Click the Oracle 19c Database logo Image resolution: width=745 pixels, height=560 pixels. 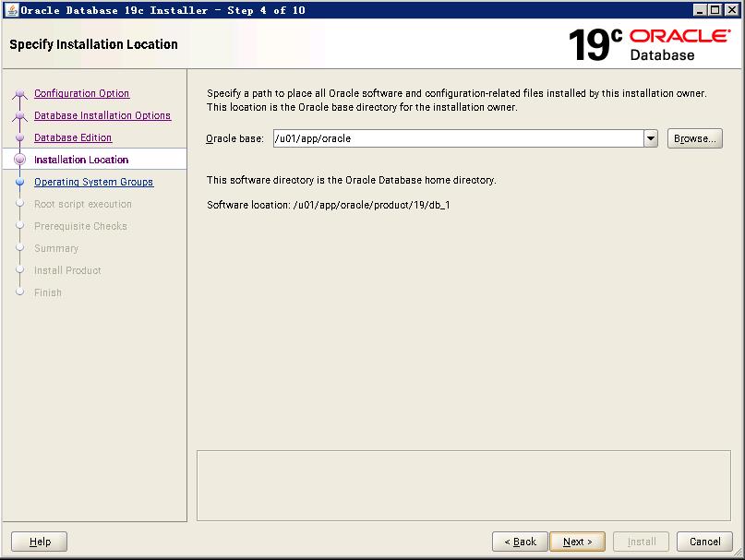[649, 44]
